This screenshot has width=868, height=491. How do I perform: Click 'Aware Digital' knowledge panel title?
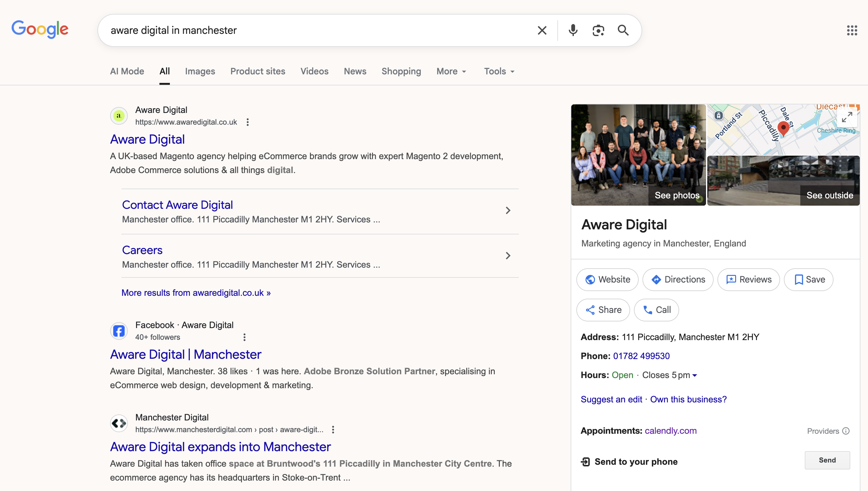(x=624, y=224)
